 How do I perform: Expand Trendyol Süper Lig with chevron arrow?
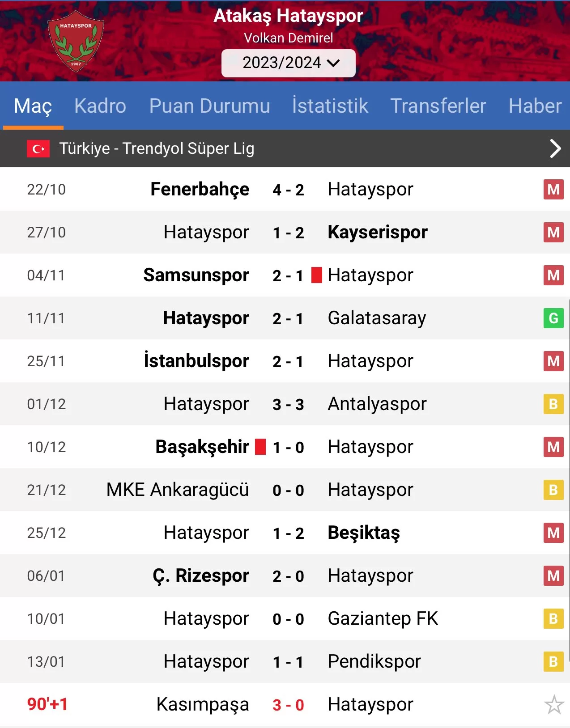point(555,148)
